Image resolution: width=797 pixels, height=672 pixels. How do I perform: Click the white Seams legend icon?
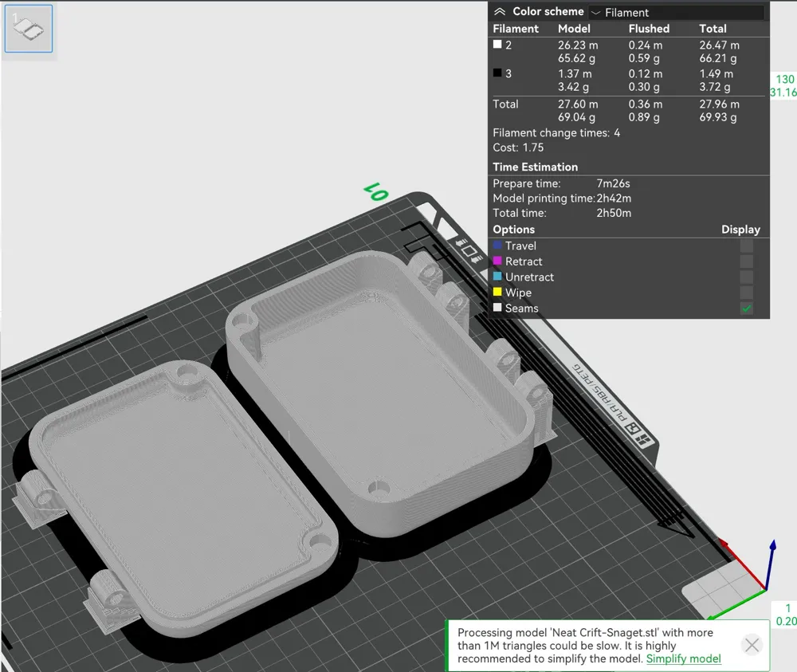pyautogui.click(x=498, y=308)
